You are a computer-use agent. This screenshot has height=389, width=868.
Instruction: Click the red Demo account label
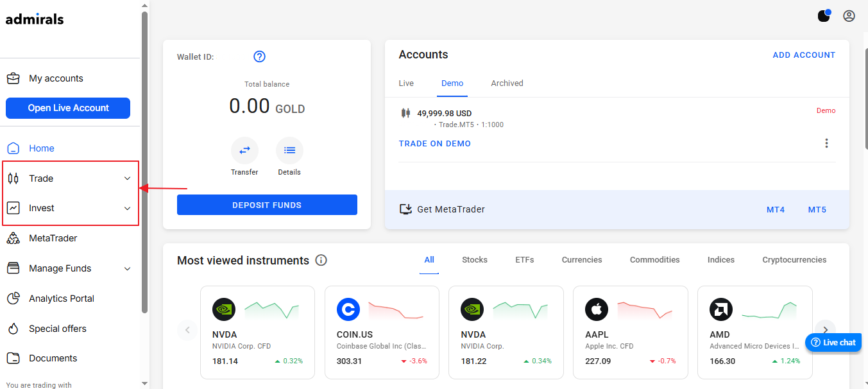click(826, 111)
